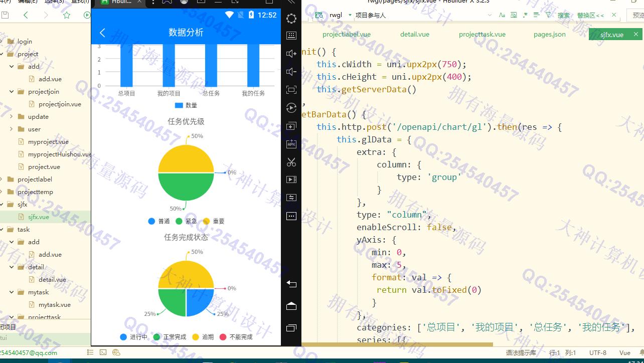Switch to detail.vue editor tab
Viewport: 644px width, 363px height.
click(x=415, y=35)
